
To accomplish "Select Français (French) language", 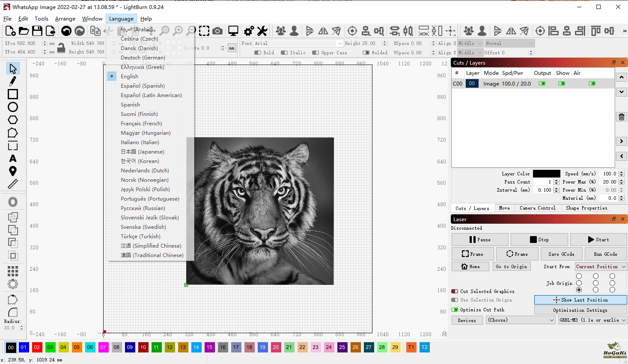I will [141, 124].
